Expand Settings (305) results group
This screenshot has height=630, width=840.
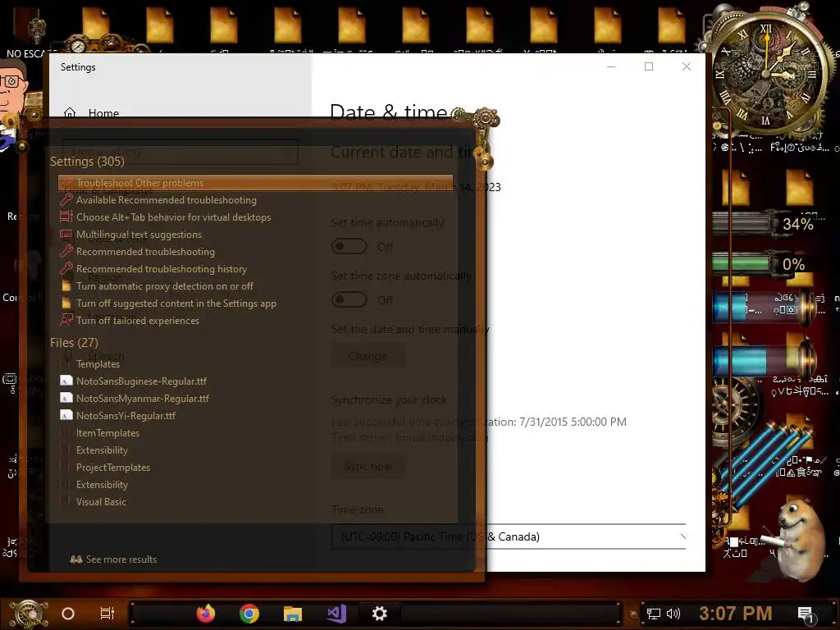(87, 162)
